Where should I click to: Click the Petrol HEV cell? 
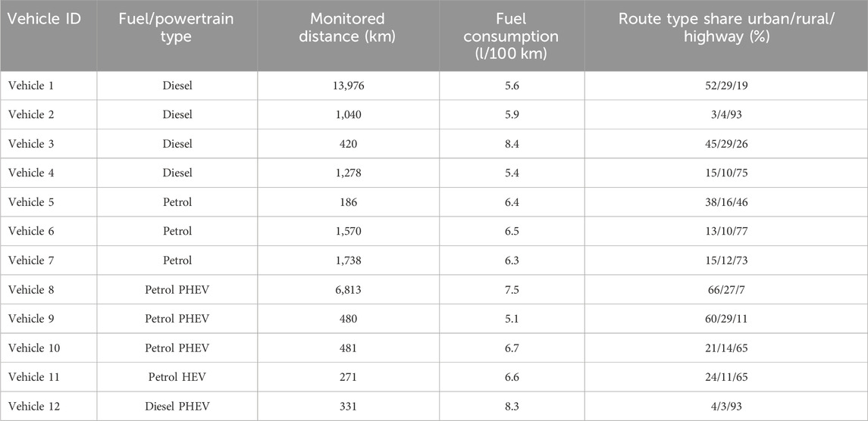tap(177, 377)
